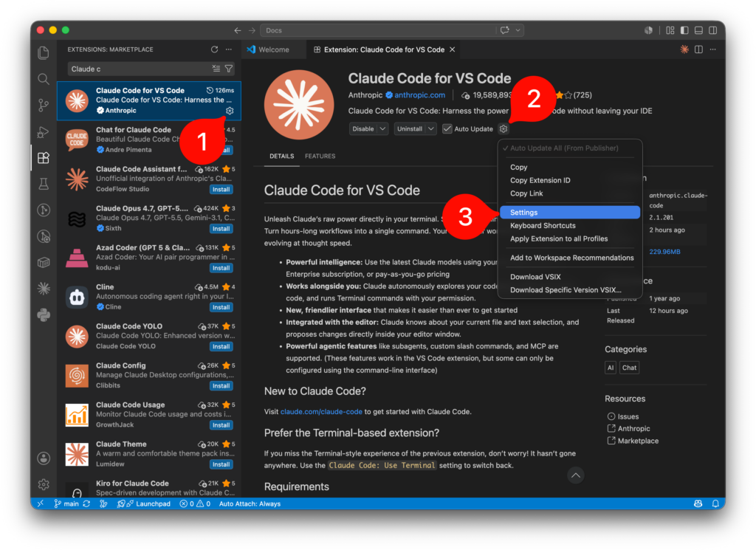Screen dimensions: 756x550
Task: Click the Uninstall button
Action: click(x=410, y=128)
